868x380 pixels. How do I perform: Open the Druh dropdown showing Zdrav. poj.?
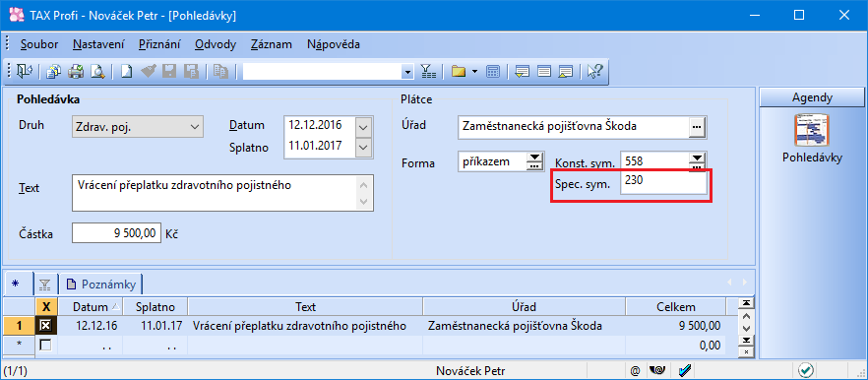(138, 127)
